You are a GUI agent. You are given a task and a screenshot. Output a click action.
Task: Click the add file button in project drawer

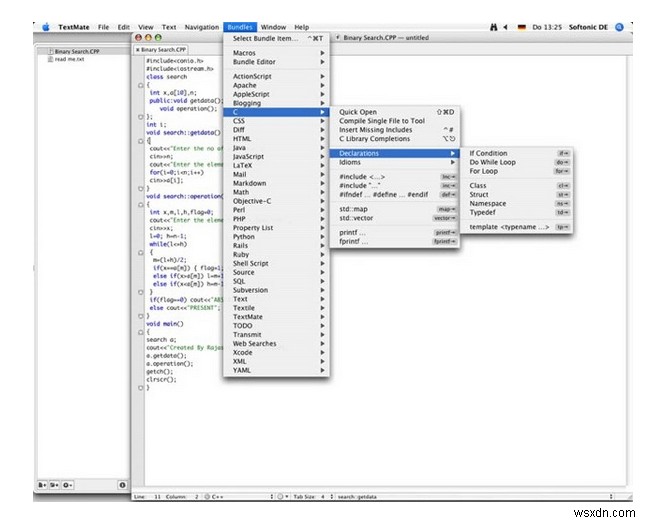(x=43, y=484)
